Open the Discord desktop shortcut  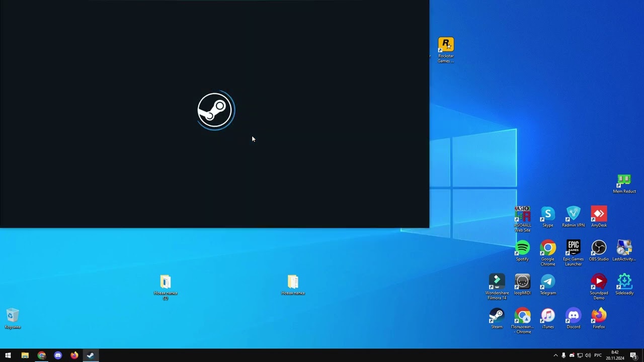pos(573,318)
